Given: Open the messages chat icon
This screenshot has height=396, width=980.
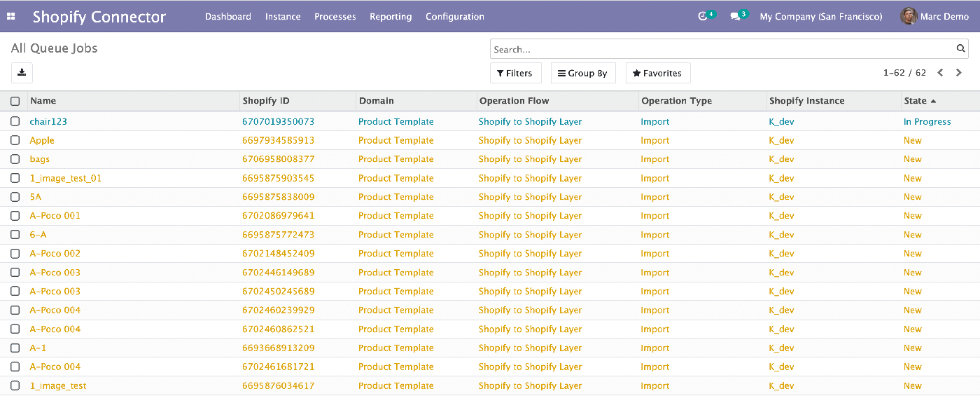Looking at the screenshot, I should tap(735, 16).
